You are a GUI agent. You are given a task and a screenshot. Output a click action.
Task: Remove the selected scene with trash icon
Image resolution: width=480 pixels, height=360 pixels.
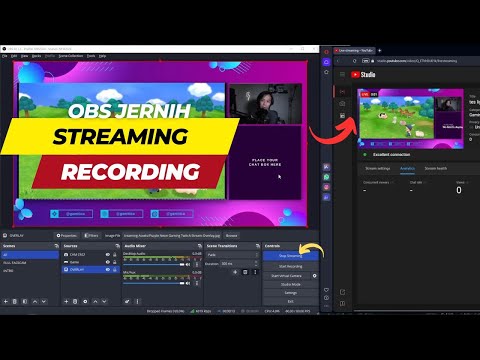(x=15, y=301)
